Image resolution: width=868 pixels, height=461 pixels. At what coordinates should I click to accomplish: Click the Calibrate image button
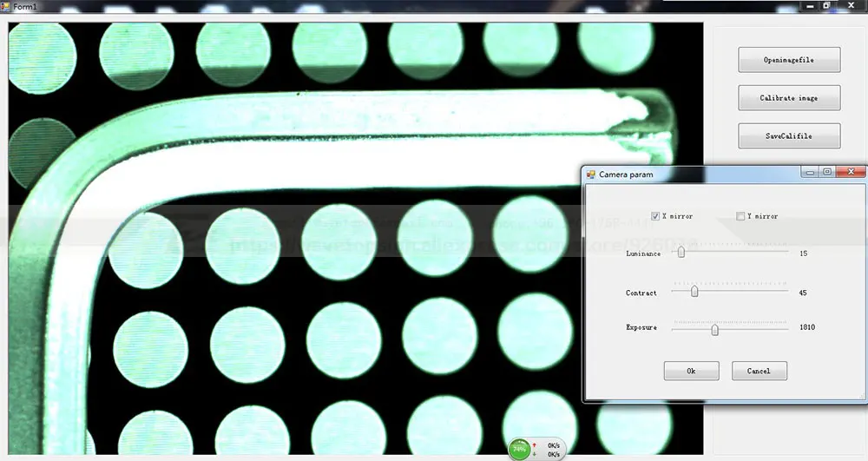789,98
